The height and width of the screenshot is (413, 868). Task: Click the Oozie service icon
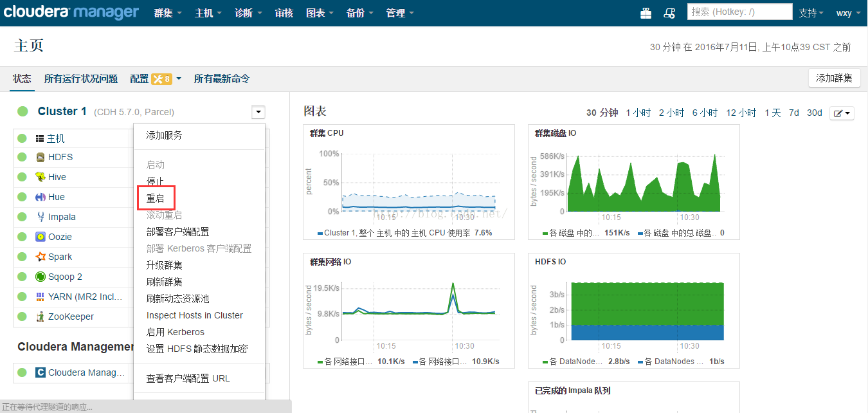pos(41,237)
